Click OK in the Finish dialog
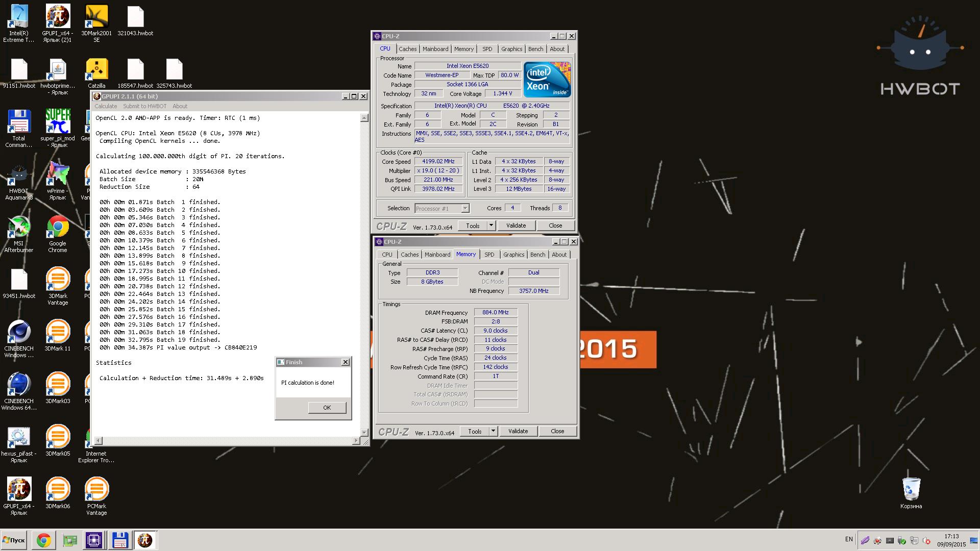 click(327, 408)
